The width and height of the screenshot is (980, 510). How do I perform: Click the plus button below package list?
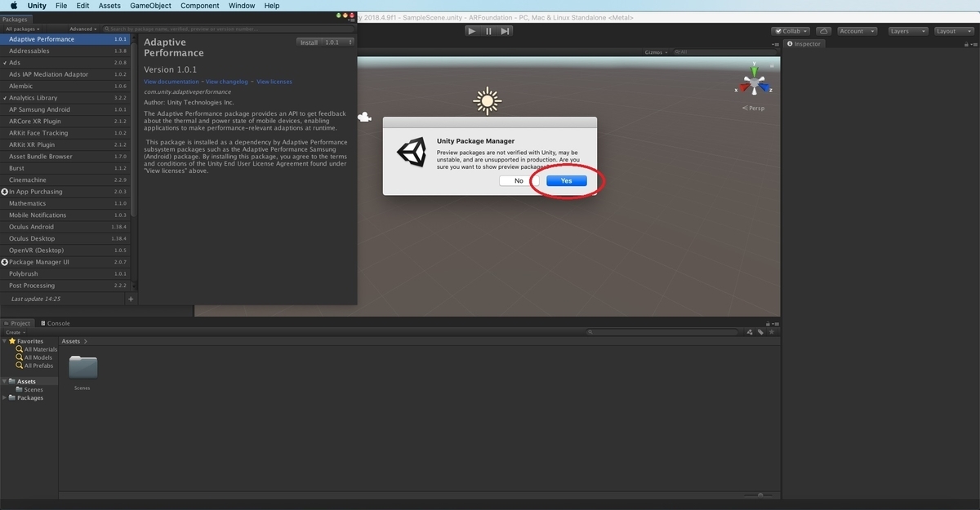pyautogui.click(x=131, y=299)
